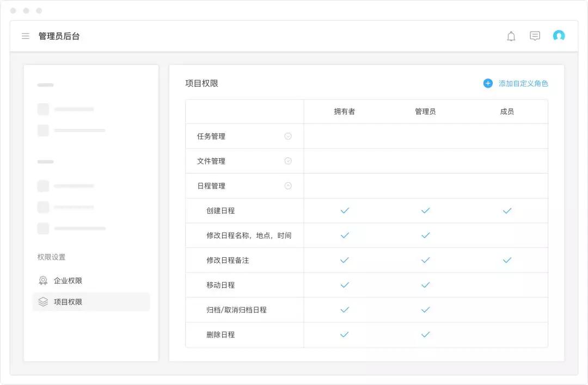
Task: Expand the 任务管理 section
Action: click(288, 136)
